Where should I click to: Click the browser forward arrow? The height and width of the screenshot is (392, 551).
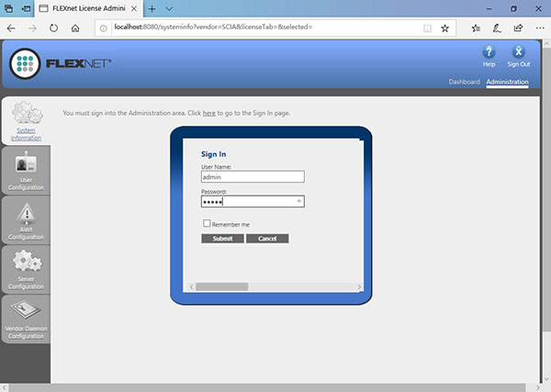(32, 28)
